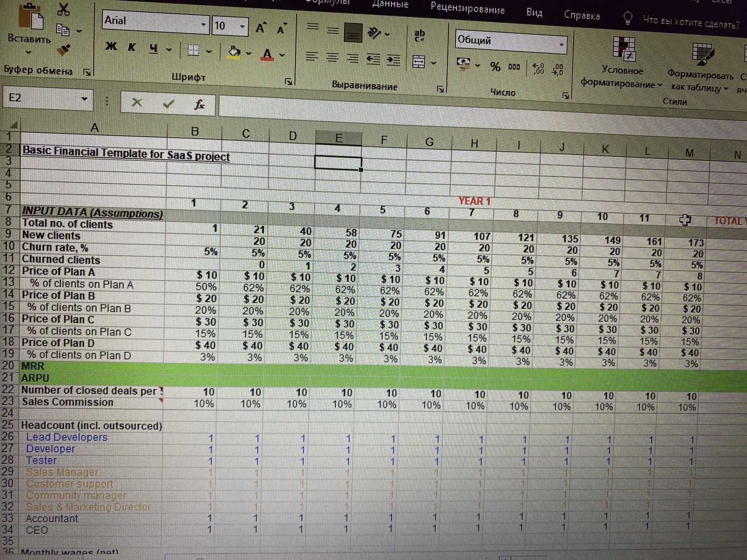The width and height of the screenshot is (747, 560).
Task: Select all cells via the corner triangle
Action: [x=14, y=126]
